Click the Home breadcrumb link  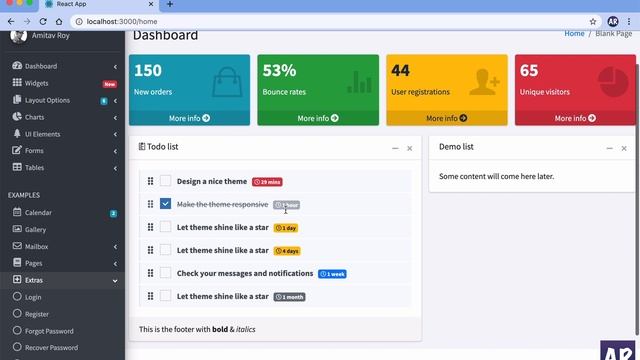pos(574,33)
